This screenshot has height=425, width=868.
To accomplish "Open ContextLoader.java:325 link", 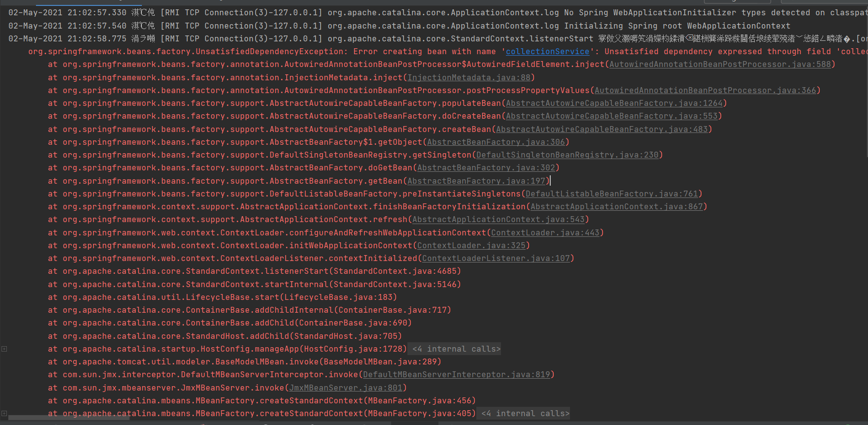I will click(471, 246).
